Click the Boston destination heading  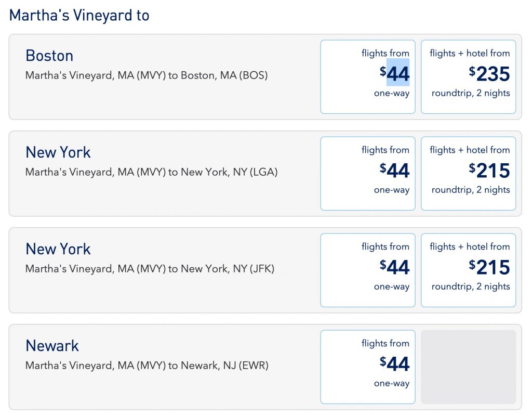pyautogui.click(x=49, y=56)
